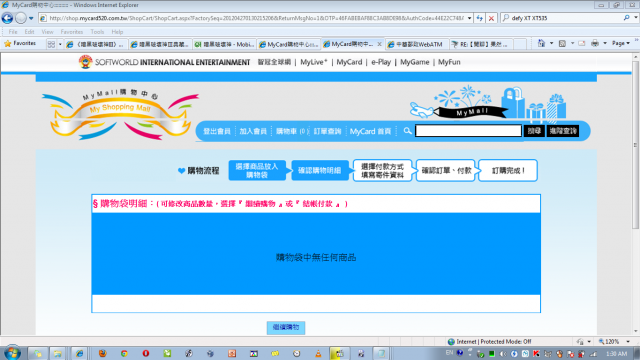
Task: Click the black 搜尋 button beside the search field
Action: (x=534, y=131)
